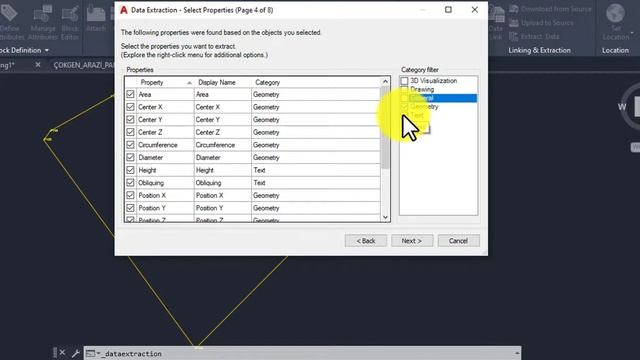Click the Obliquing display name cell
The image size is (640, 360).
[x=223, y=182]
